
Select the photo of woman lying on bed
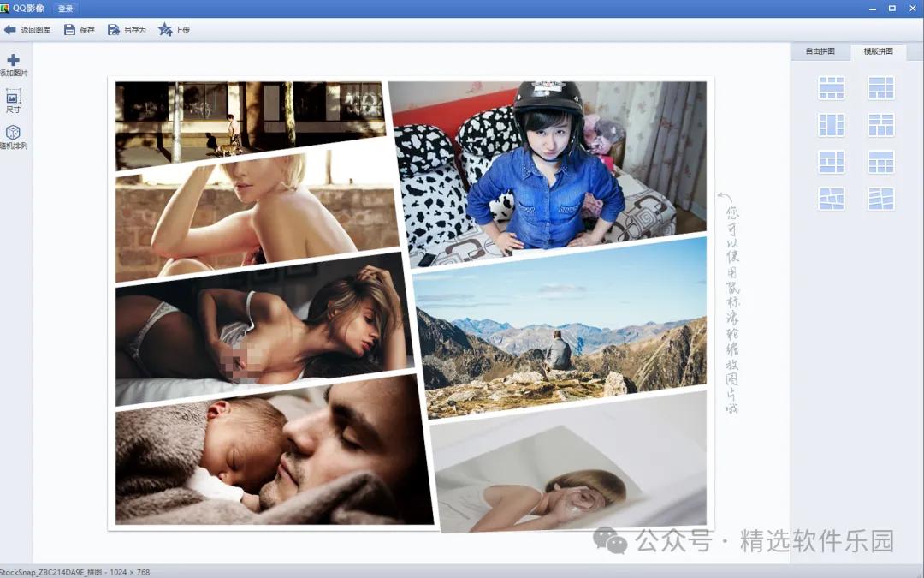tap(264, 328)
